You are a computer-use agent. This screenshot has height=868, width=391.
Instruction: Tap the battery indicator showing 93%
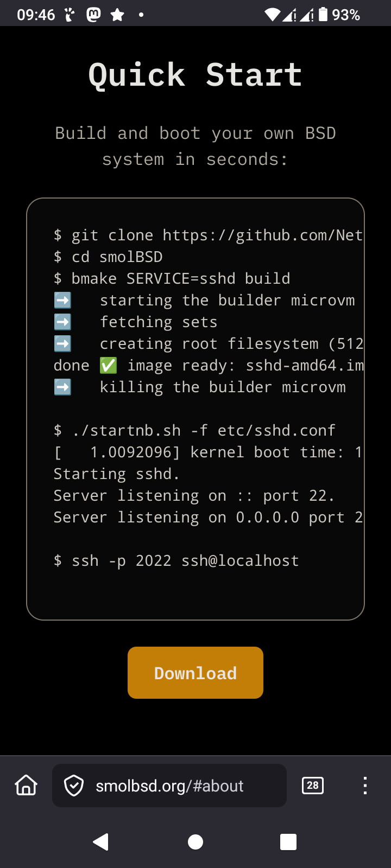pyautogui.click(x=339, y=15)
